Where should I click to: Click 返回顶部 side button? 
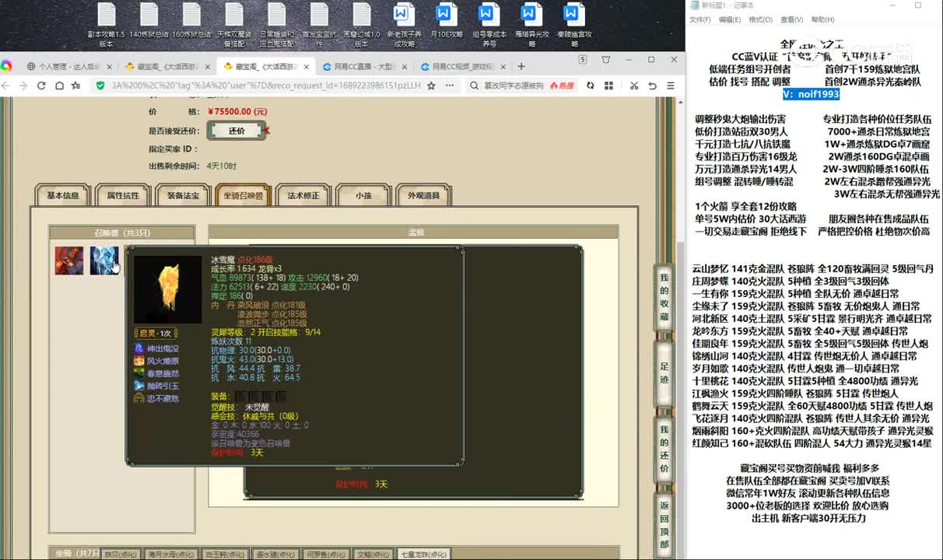point(664,524)
